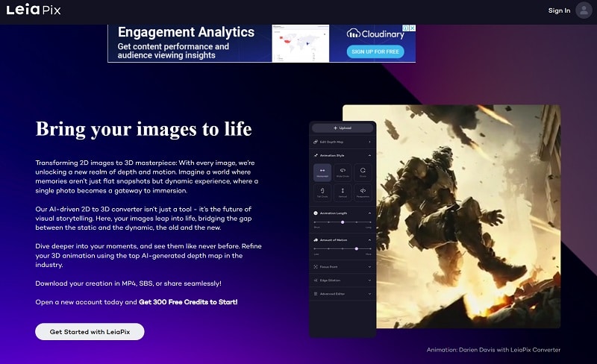Screen dimensions: 597x364
Task: Click Sign Up For Free in Cloudinary ad
Action: coord(375,51)
